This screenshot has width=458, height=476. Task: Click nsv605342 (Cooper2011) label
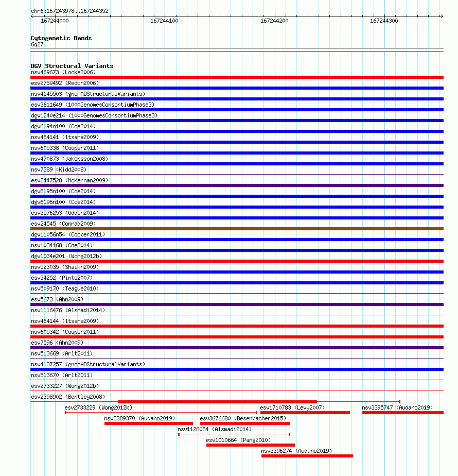(x=65, y=332)
